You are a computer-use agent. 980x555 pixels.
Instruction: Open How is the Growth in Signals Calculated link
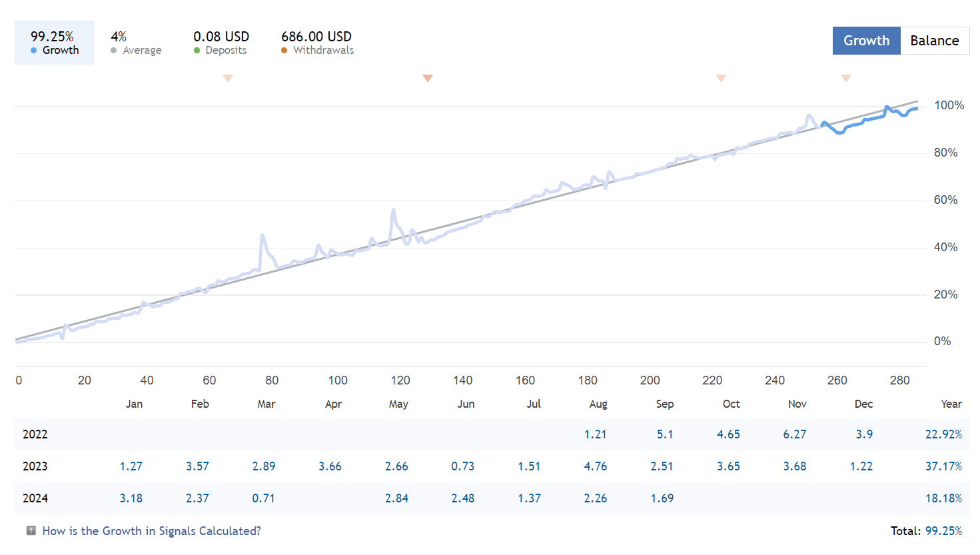coord(151,531)
